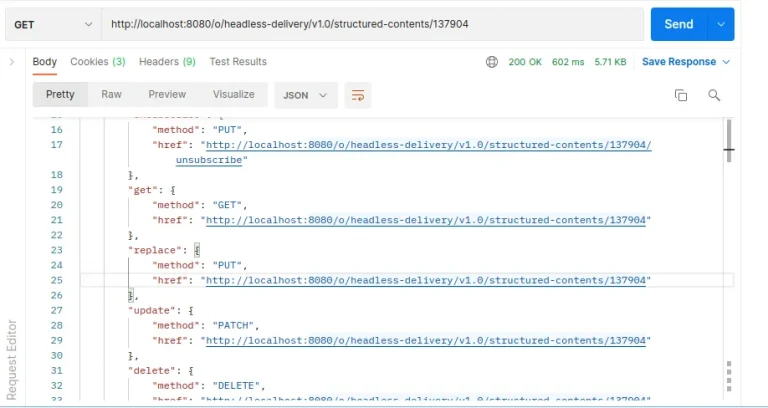Click the "PUT" value on line 24
The width and height of the screenshot is (768, 408).
[x=227, y=265]
